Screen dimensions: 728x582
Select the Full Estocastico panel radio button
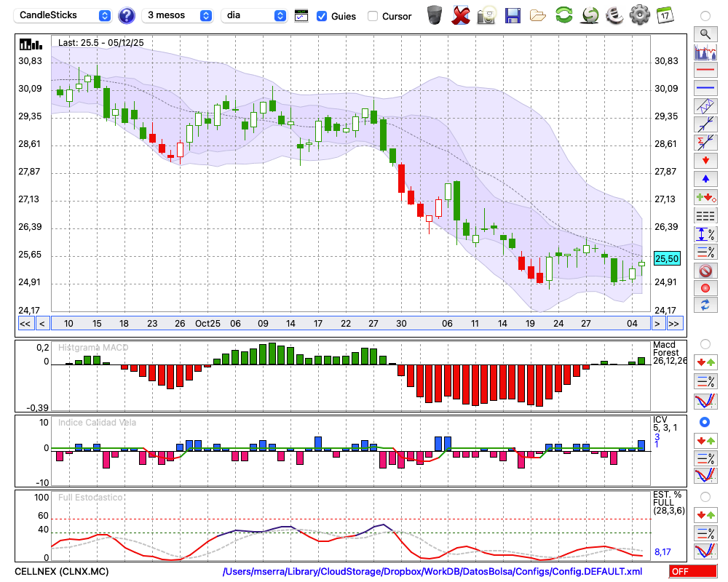click(x=704, y=496)
